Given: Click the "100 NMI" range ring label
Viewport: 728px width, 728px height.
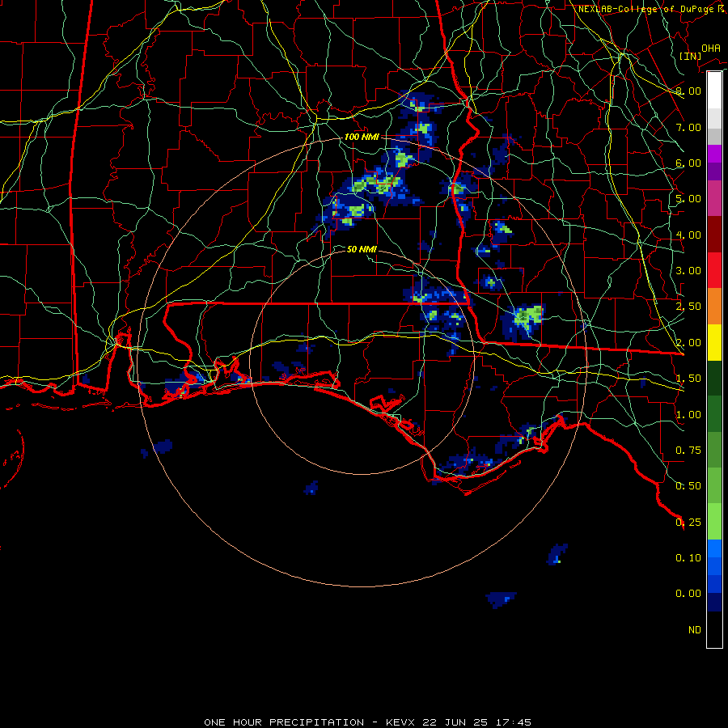Looking at the screenshot, I should pos(362,137).
